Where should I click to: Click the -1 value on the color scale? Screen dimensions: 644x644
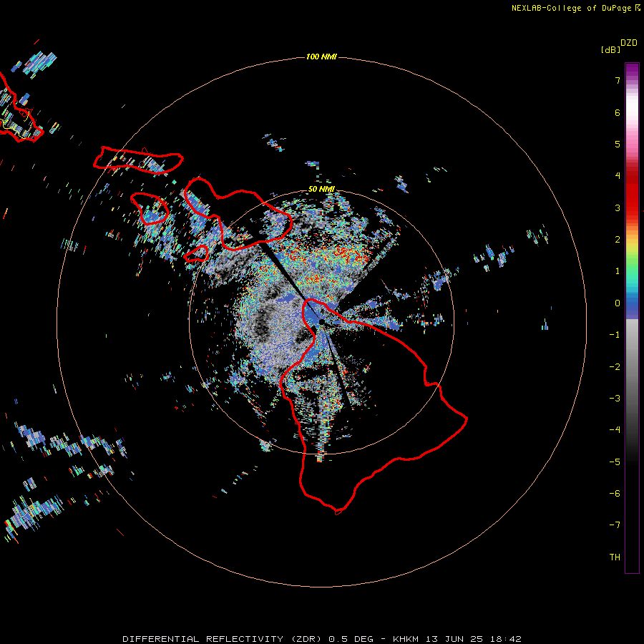tap(615, 335)
